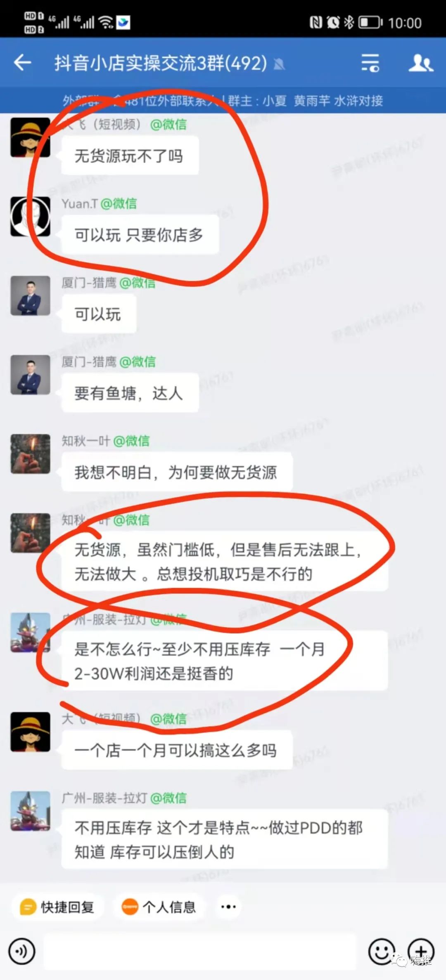Tap the message 无货源玩不了吗
This screenshot has width=446, height=980.
click(x=130, y=156)
